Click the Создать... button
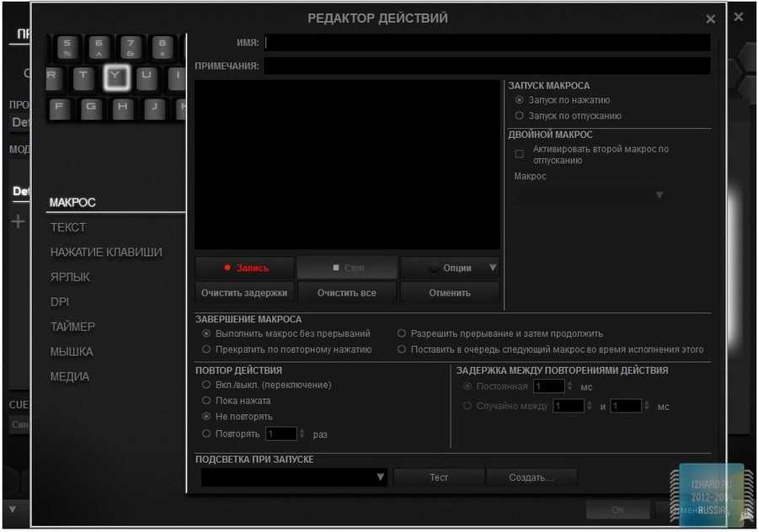 click(531, 477)
